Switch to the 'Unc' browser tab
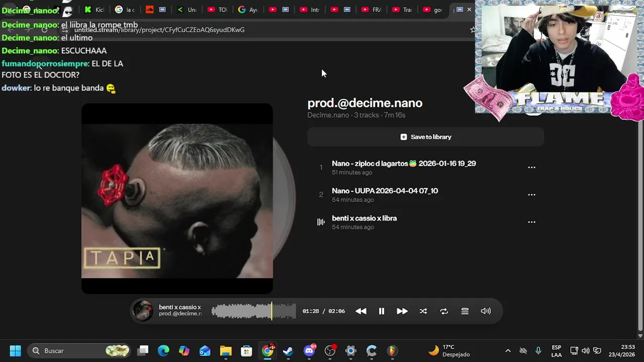This screenshot has height=362, width=644. coord(186,10)
